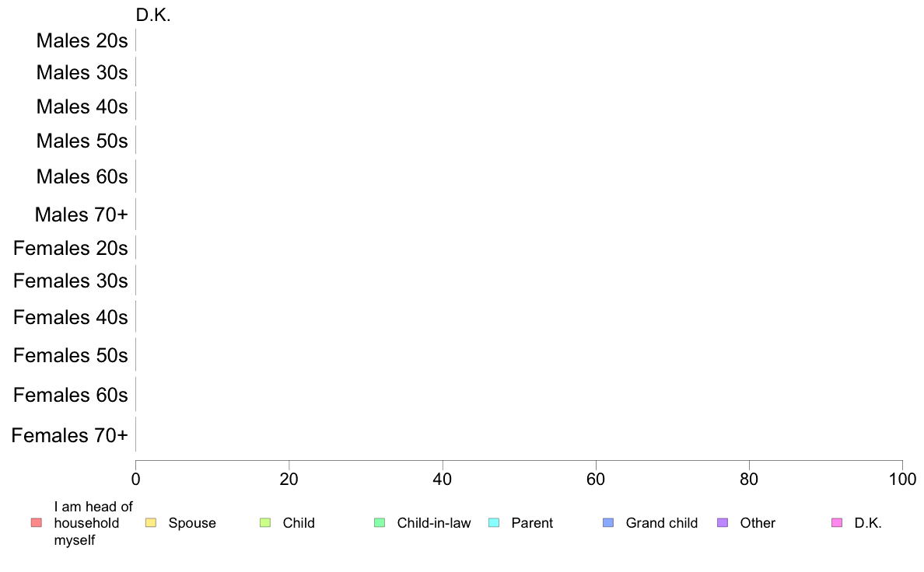Toggle the purple Other legend swatch
The height and width of the screenshot is (572, 924).
point(723,523)
